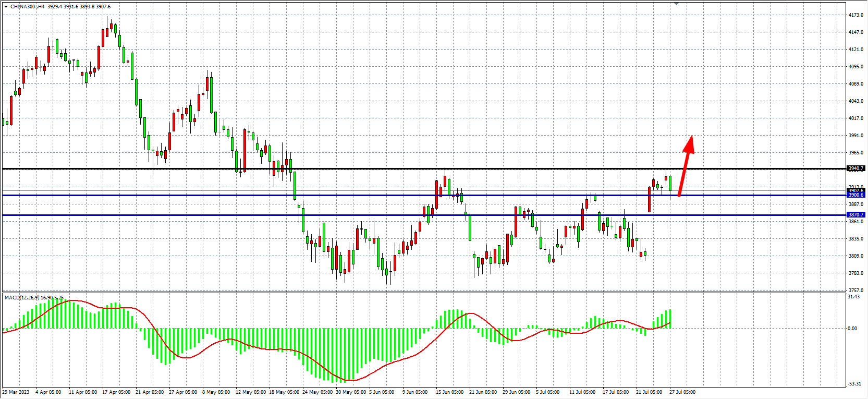Click the 8 May 05:00 time label
Image resolution: width=868 pixels, height=399 pixels.
coord(216,392)
